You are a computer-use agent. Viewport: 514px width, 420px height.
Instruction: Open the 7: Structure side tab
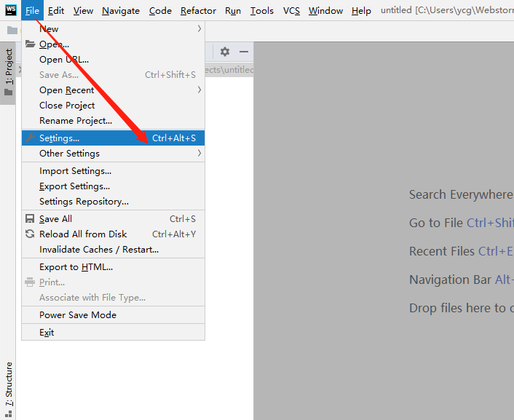(x=8, y=389)
